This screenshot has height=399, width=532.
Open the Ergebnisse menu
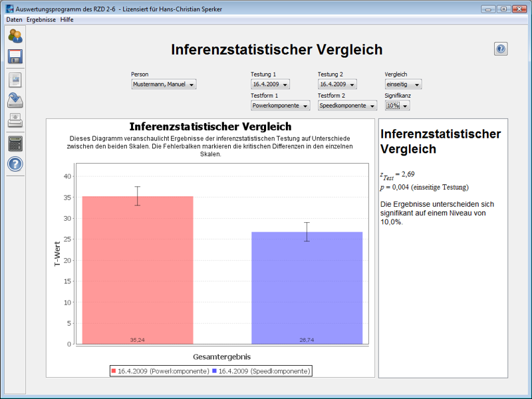pyautogui.click(x=41, y=20)
